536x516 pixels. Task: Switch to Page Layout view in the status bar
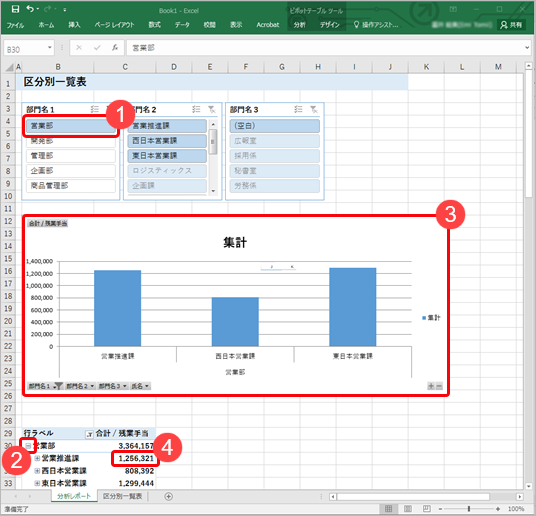(x=408, y=508)
